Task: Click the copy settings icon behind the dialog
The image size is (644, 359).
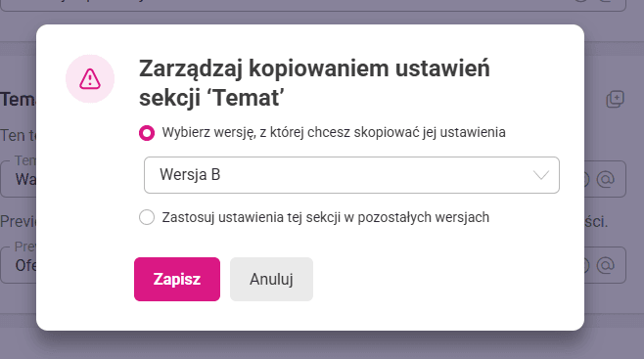Action: (615, 100)
